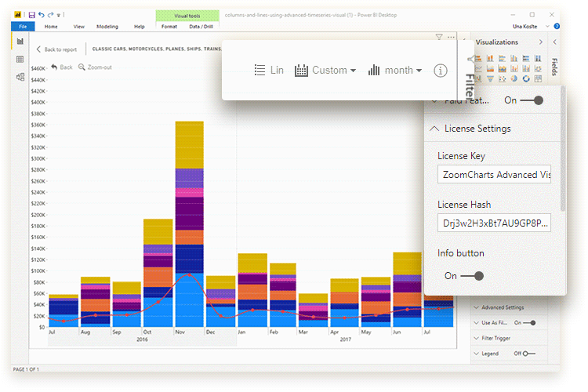Save the report with the floppy disk icon
The height and width of the screenshot is (392, 588).
[x=32, y=15]
